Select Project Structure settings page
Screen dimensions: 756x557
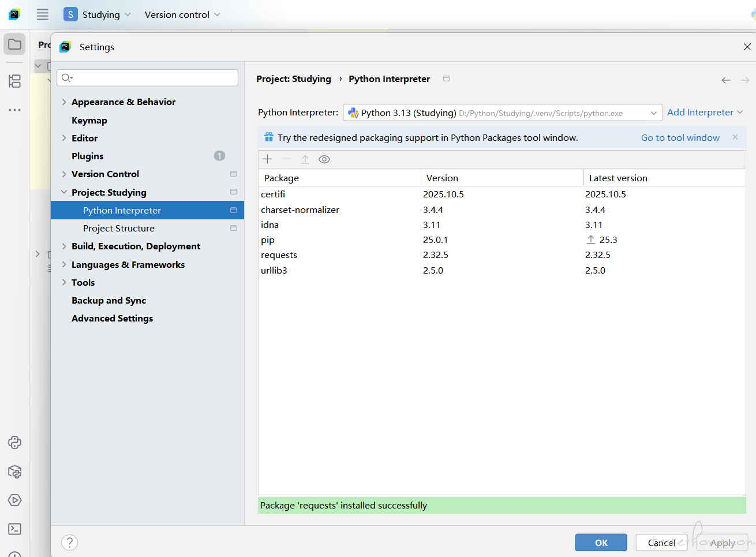[119, 229]
